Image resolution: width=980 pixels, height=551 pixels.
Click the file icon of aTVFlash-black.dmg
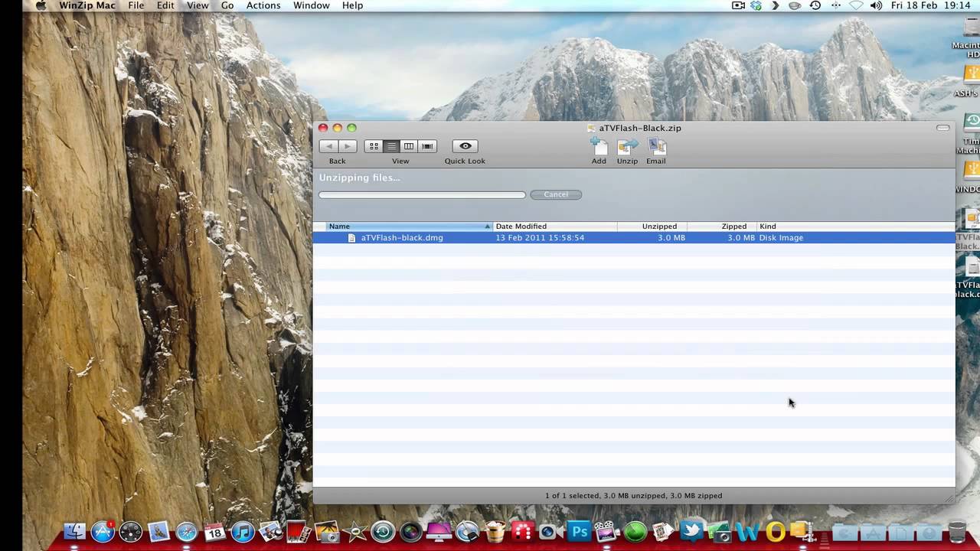tap(352, 238)
